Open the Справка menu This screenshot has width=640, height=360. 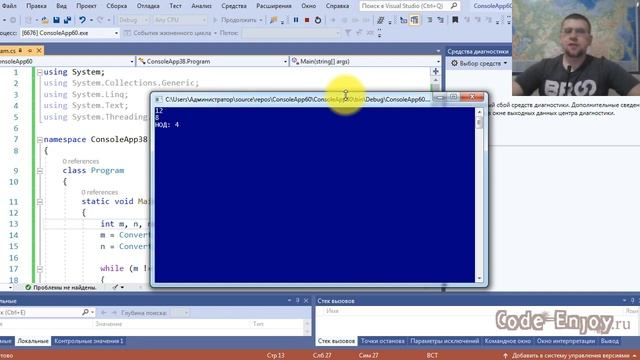(x=338, y=6)
